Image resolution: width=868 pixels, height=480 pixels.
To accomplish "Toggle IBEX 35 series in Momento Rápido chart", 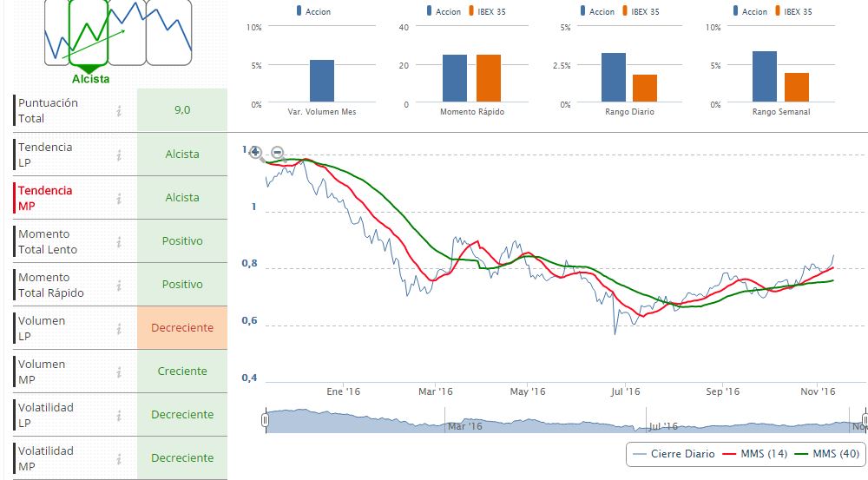I will (x=491, y=11).
